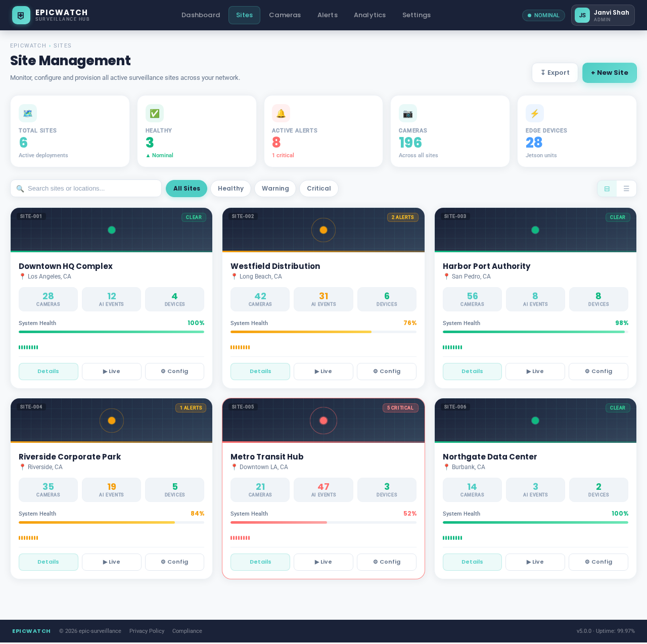The width and height of the screenshot is (647, 644).
Task: Click the EpicWatch shield logo
Action: (x=20, y=15)
